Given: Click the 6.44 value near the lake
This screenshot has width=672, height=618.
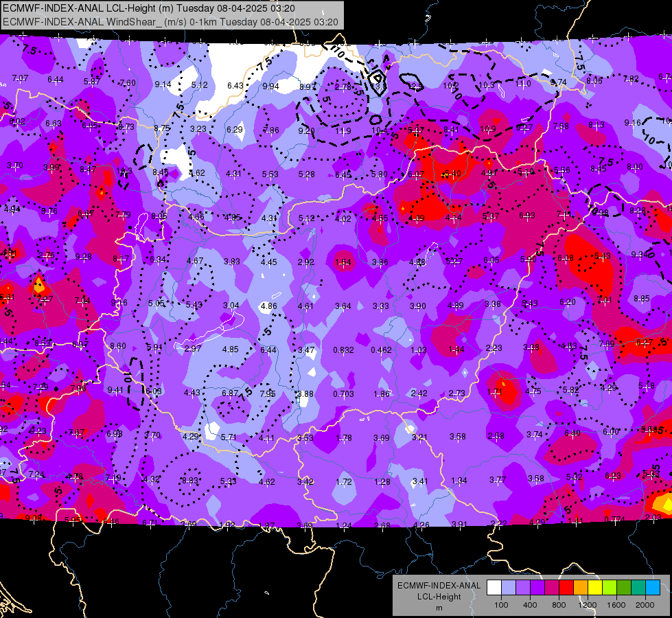Looking at the screenshot, I should point(268,350).
